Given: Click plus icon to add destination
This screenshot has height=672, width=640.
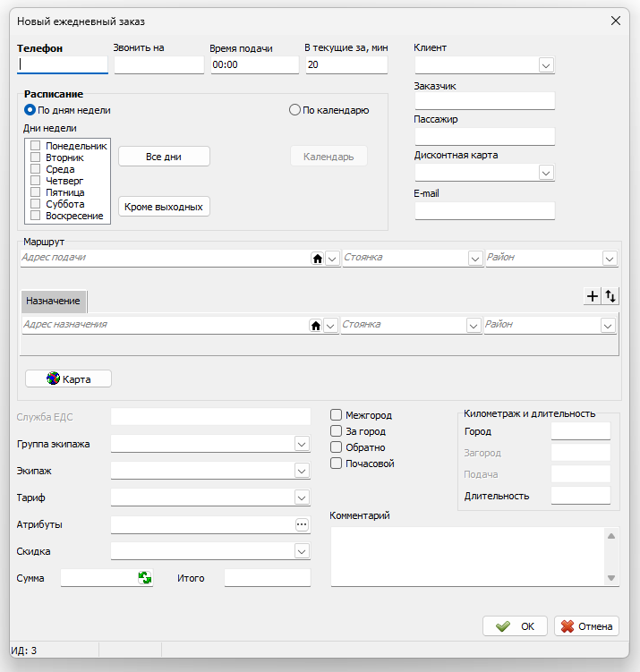Looking at the screenshot, I should (592, 297).
